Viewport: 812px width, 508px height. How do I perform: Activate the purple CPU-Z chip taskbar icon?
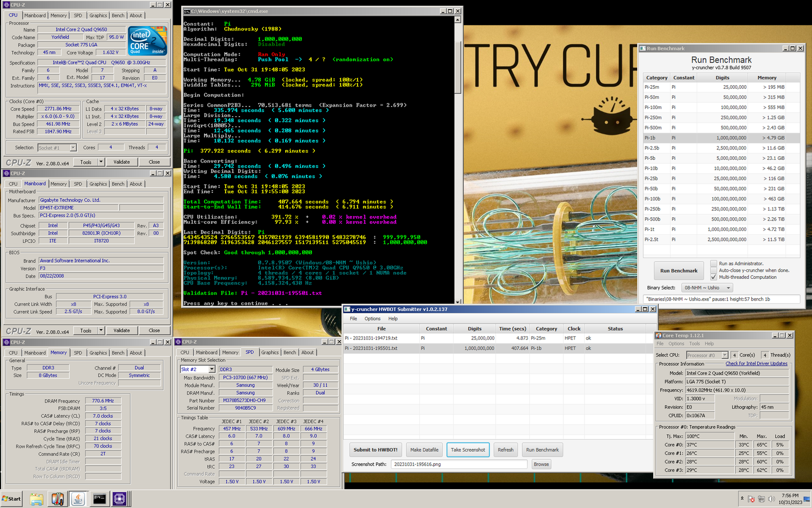click(x=119, y=499)
